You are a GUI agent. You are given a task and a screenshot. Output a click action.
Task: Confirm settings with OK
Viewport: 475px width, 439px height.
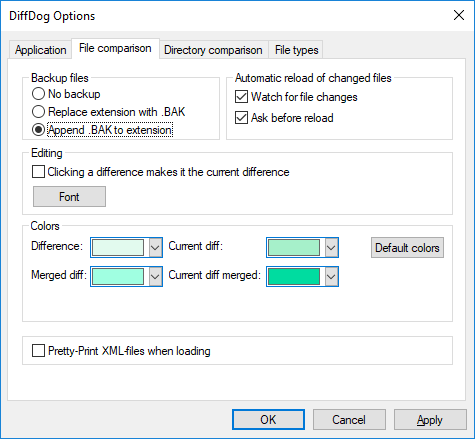pyautogui.click(x=268, y=420)
